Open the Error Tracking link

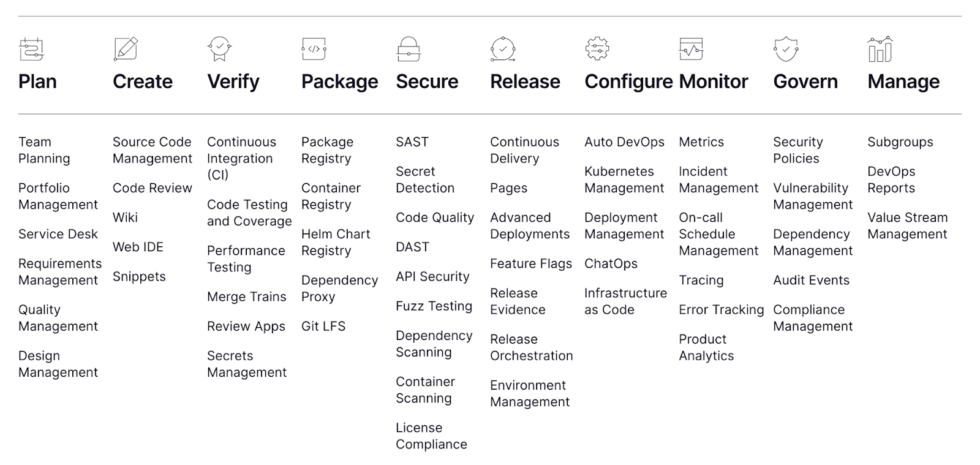click(x=721, y=309)
